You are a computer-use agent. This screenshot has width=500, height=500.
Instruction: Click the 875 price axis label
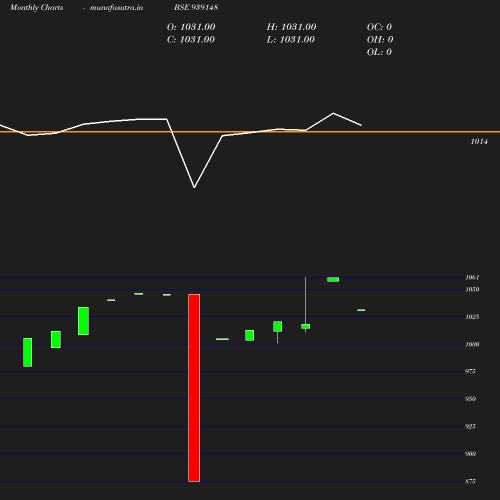470,481
